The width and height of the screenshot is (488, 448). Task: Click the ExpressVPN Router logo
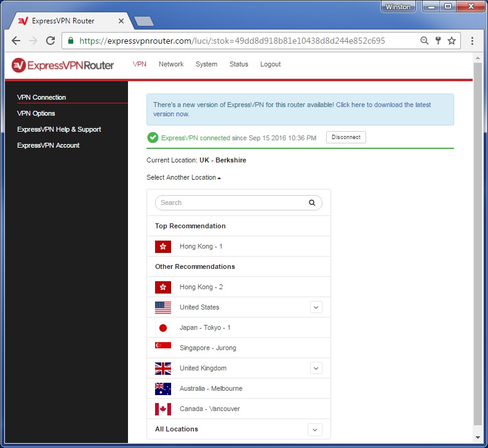point(63,65)
